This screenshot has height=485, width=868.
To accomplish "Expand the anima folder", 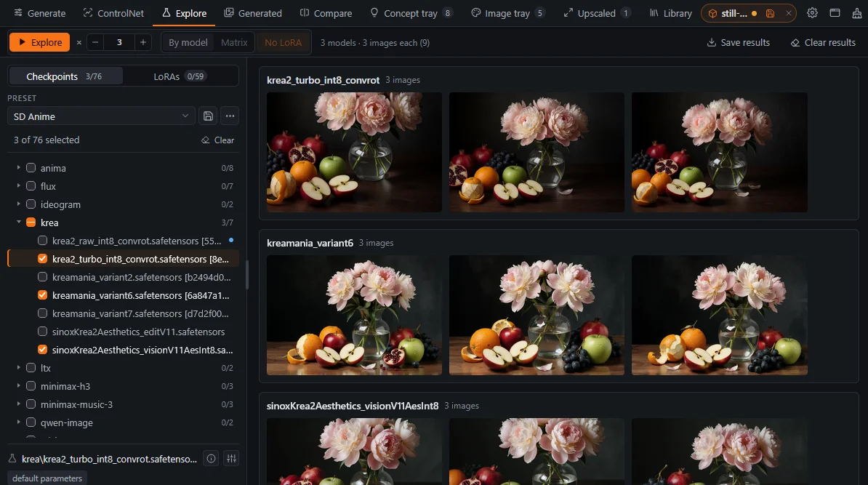I will click(19, 168).
